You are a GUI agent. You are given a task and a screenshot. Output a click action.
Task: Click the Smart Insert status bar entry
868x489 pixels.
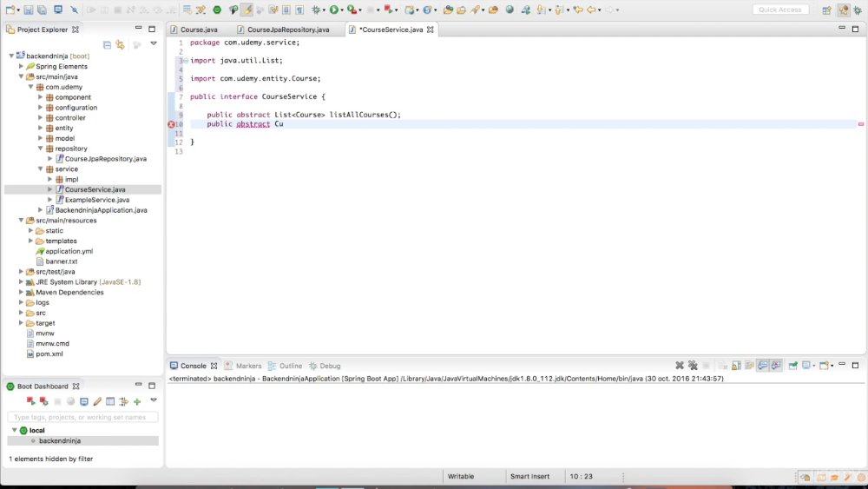(529, 476)
